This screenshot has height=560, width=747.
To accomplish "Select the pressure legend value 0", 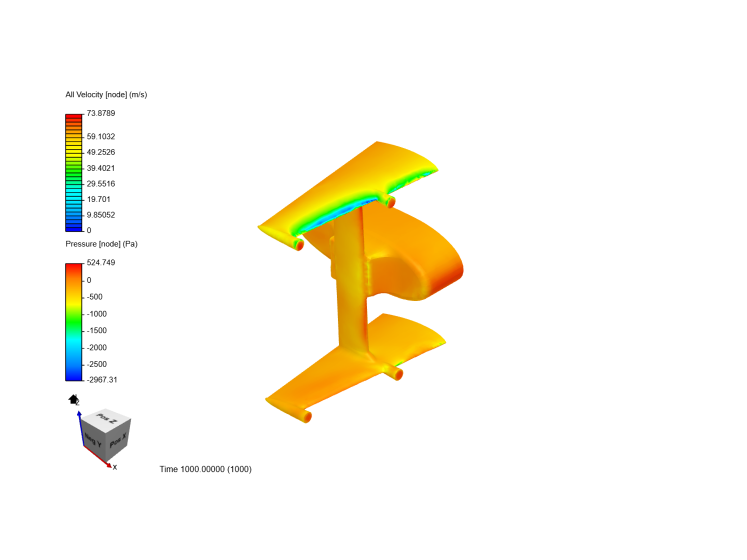I will pyautogui.click(x=89, y=280).
